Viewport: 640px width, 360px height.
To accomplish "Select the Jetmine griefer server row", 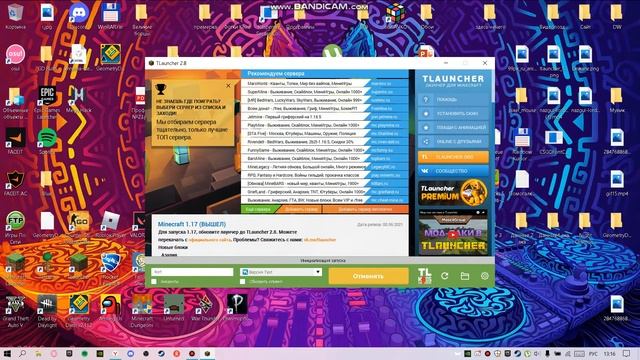I will click(324, 117).
